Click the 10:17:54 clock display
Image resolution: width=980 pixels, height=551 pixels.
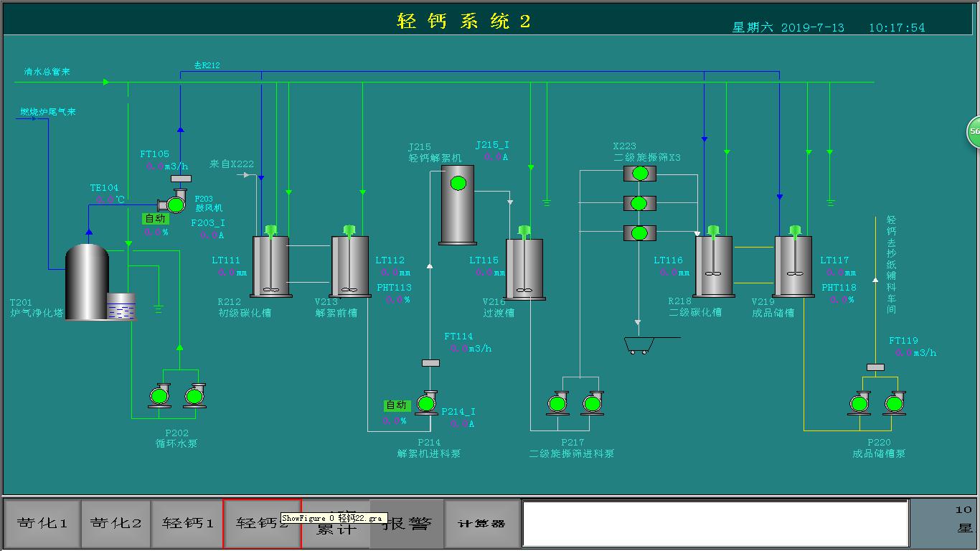pyautogui.click(x=897, y=28)
